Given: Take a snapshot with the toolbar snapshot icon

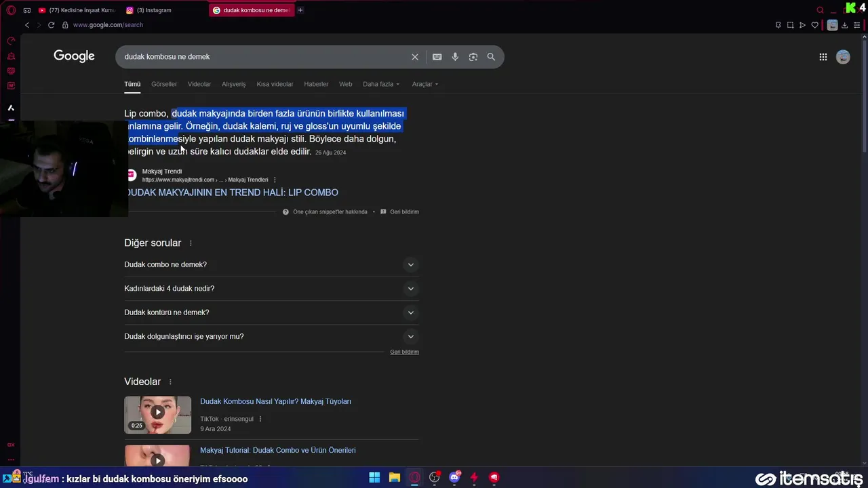Looking at the screenshot, I should [790, 25].
